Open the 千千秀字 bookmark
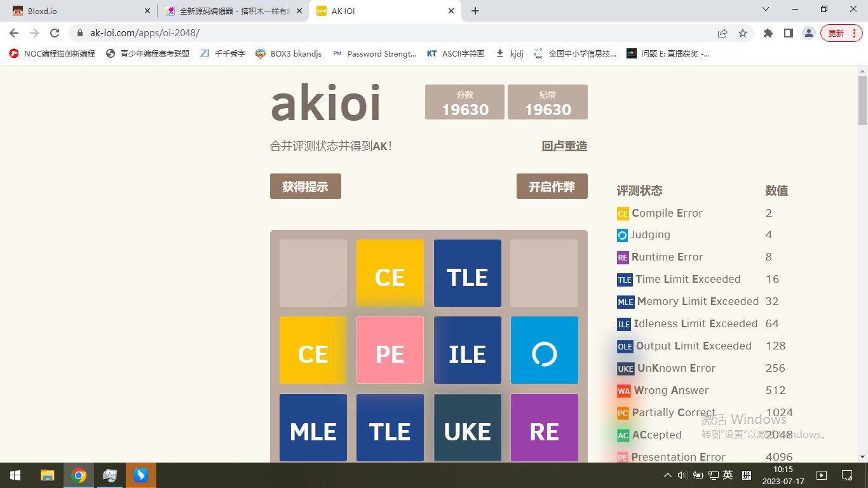Viewport: 868px width, 488px height. [x=222, y=54]
